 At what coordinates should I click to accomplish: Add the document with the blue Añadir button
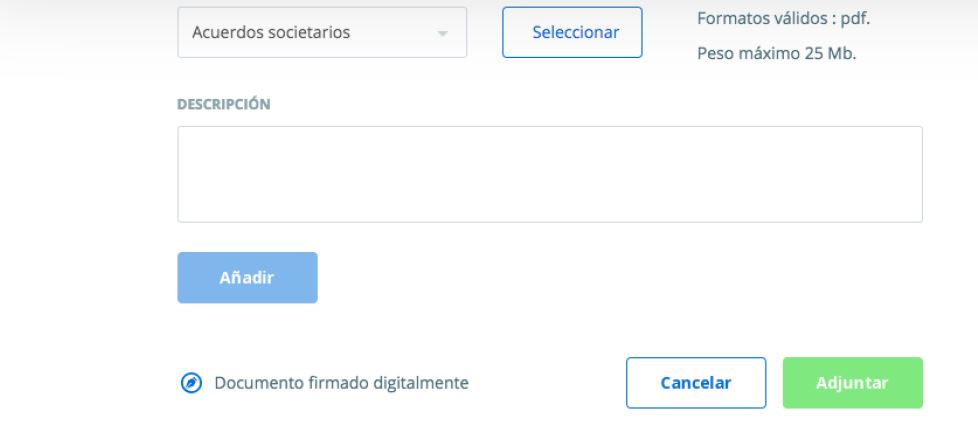click(x=247, y=277)
